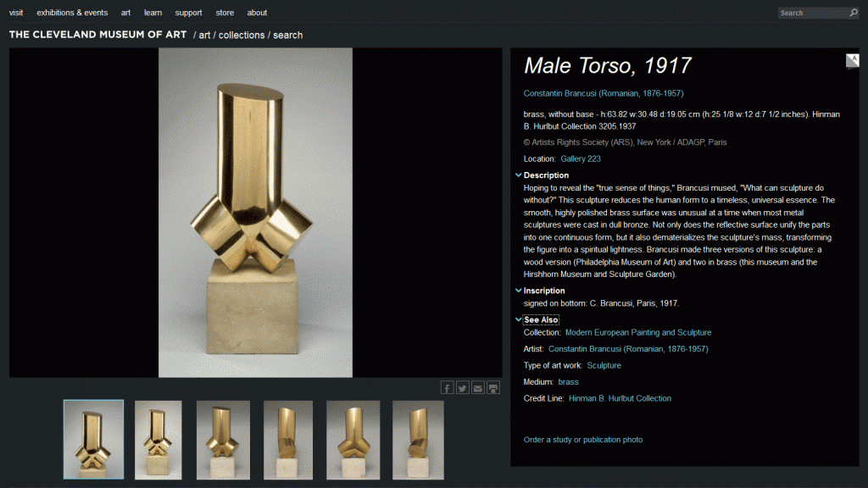Go to search breadcrumb link
868x488 pixels.
(288, 36)
